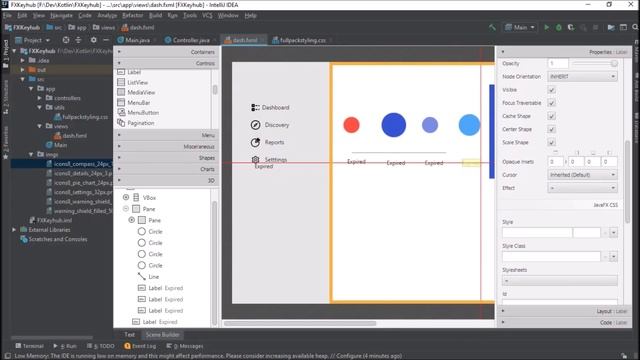Toggle the Cache Shape checkbox
Image resolution: width=640 pixels, height=360 pixels.
click(551, 116)
